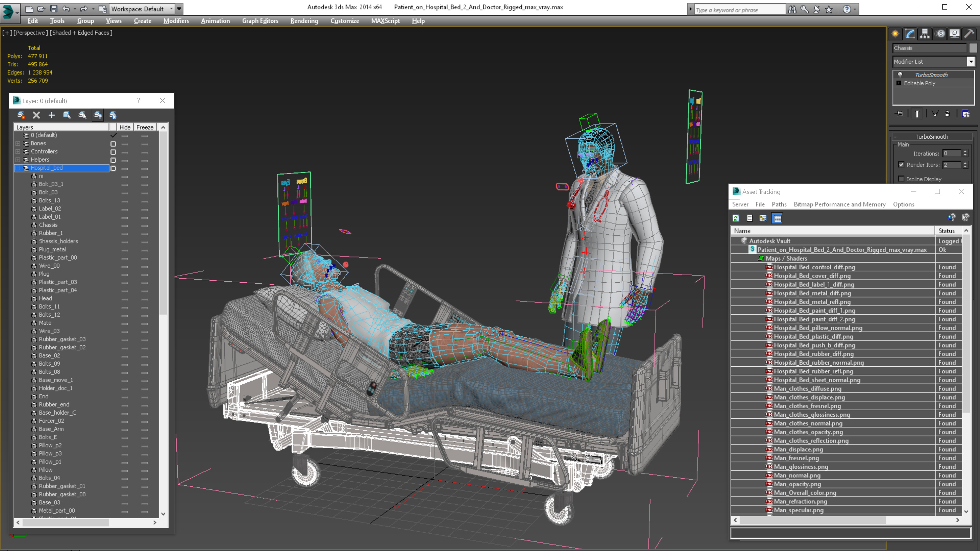Click the binoculars search icon
This screenshot has height=551, width=980.
[x=792, y=10]
